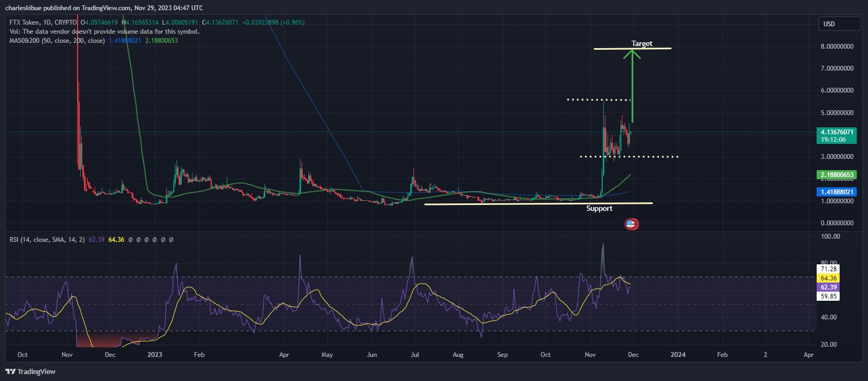Click the Sep label on time axis
The image size is (868, 381).
[502, 355]
